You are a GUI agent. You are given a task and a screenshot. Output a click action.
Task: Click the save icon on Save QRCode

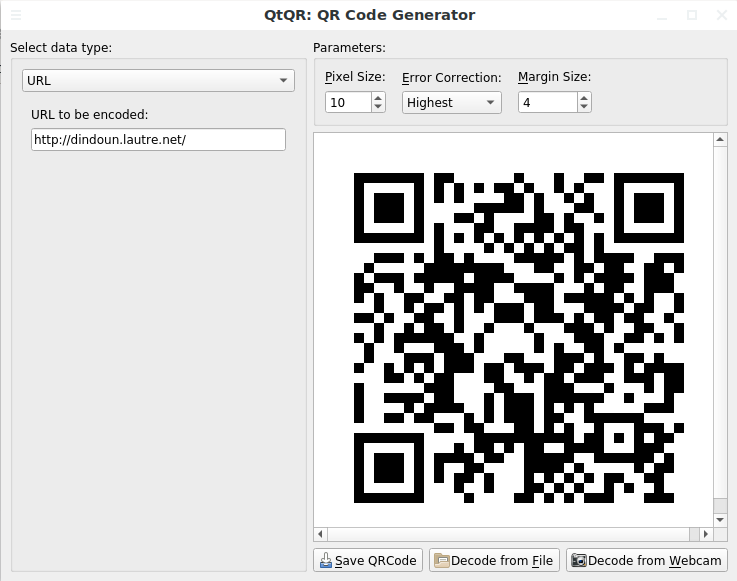click(326, 560)
